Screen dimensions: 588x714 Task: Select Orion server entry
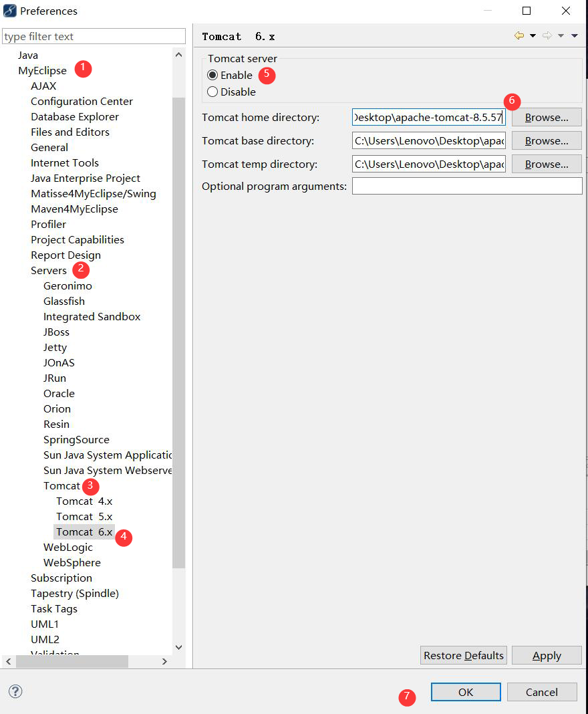tap(57, 409)
